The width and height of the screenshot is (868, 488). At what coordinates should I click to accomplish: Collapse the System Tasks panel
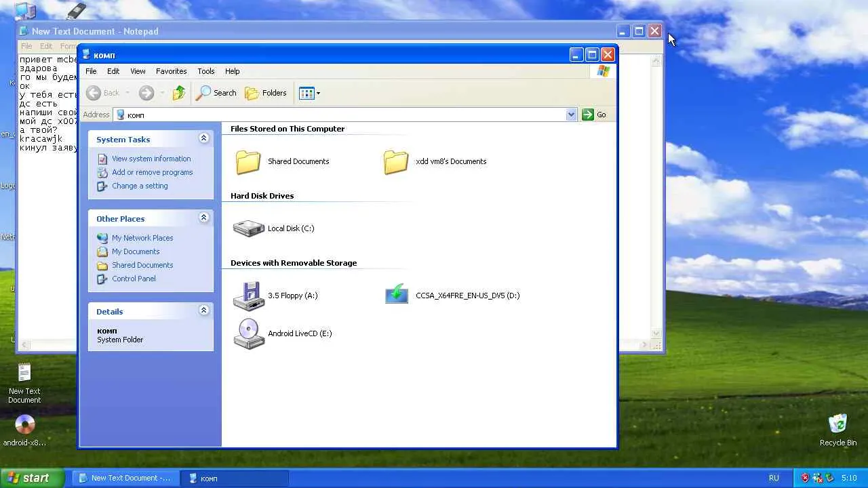pyautogui.click(x=203, y=138)
